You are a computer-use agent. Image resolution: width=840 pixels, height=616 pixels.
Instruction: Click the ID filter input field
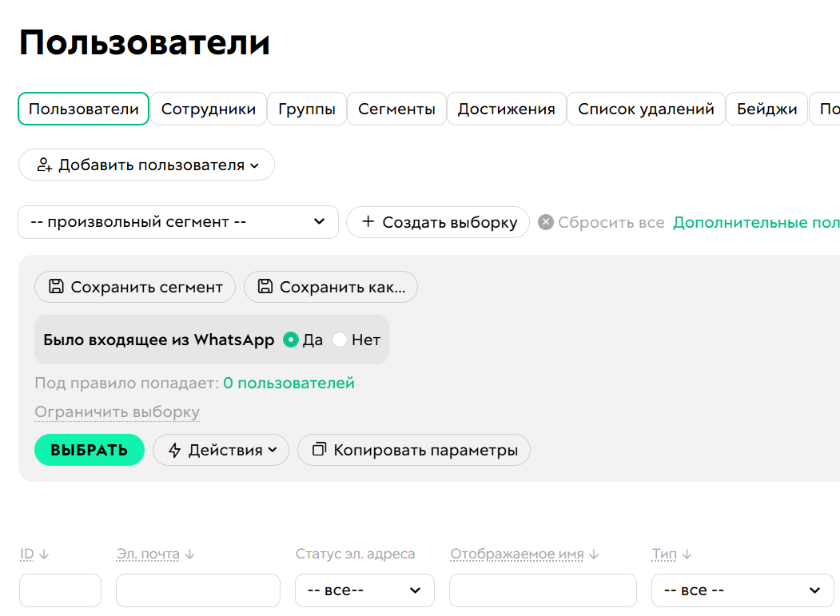tap(59, 590)
